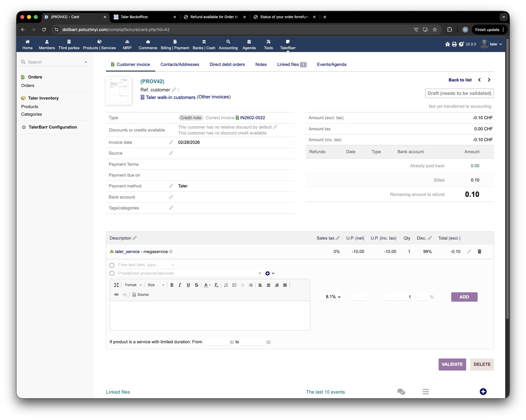Insert a numbered list in editor
The image size is (526, 420).
(x=226, y=285)
